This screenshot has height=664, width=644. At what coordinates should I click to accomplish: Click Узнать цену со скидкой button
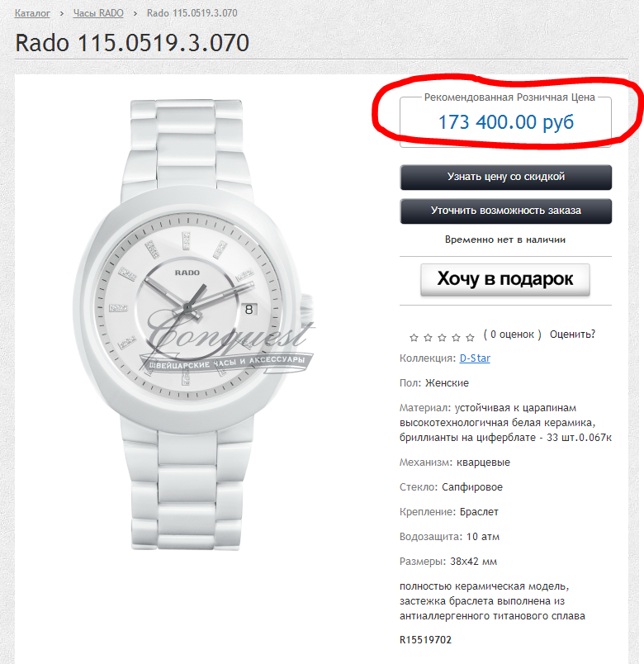pos(505,177)
